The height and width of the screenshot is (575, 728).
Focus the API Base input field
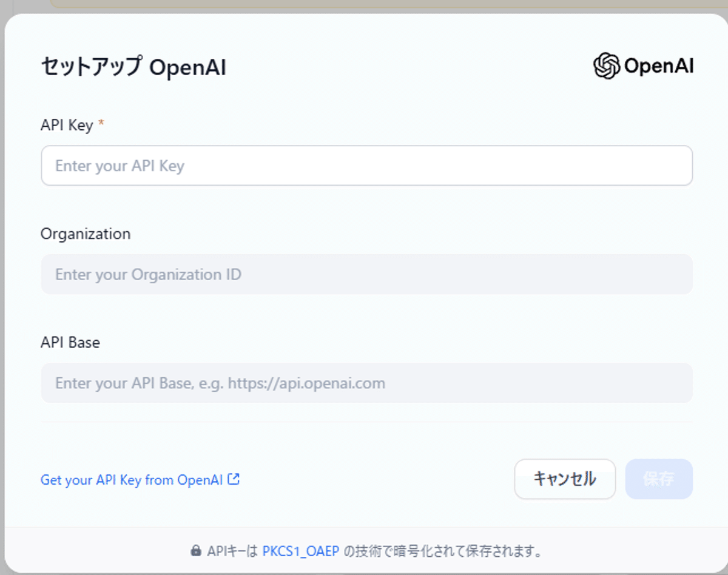(366, 383)
